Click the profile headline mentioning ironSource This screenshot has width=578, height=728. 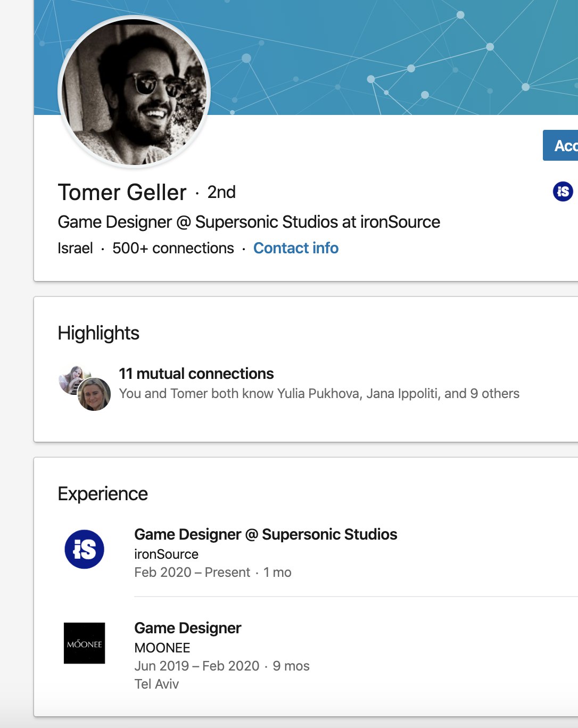click(249, 222)
